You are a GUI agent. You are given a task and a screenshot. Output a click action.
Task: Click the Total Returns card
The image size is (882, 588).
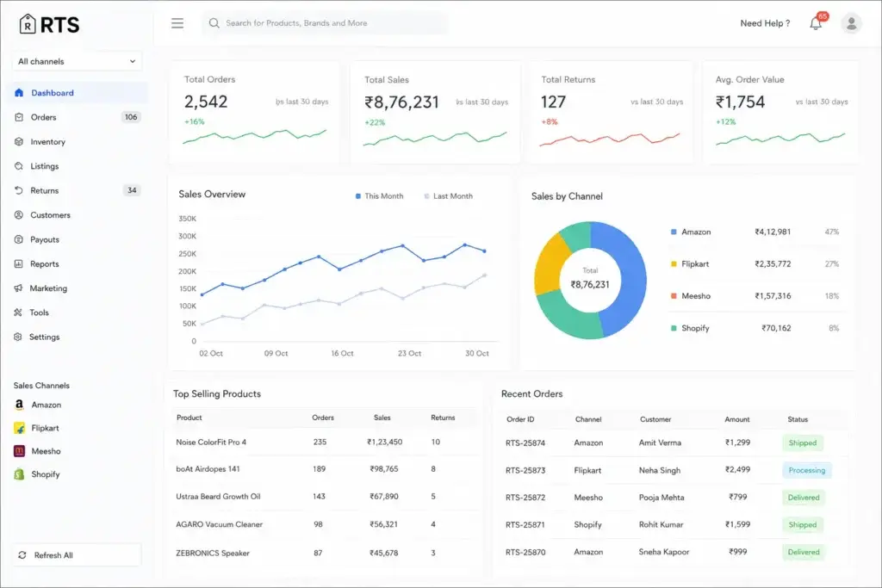tap(611, 112)
